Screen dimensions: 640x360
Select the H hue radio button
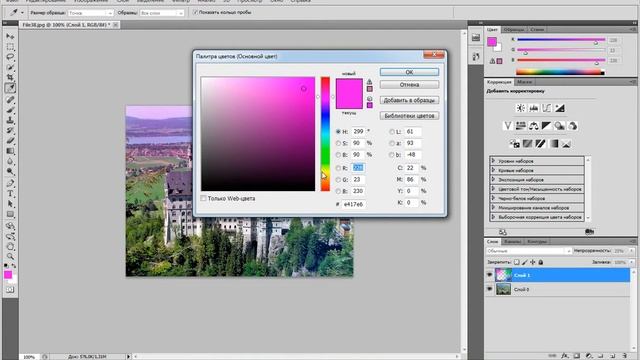338,131
